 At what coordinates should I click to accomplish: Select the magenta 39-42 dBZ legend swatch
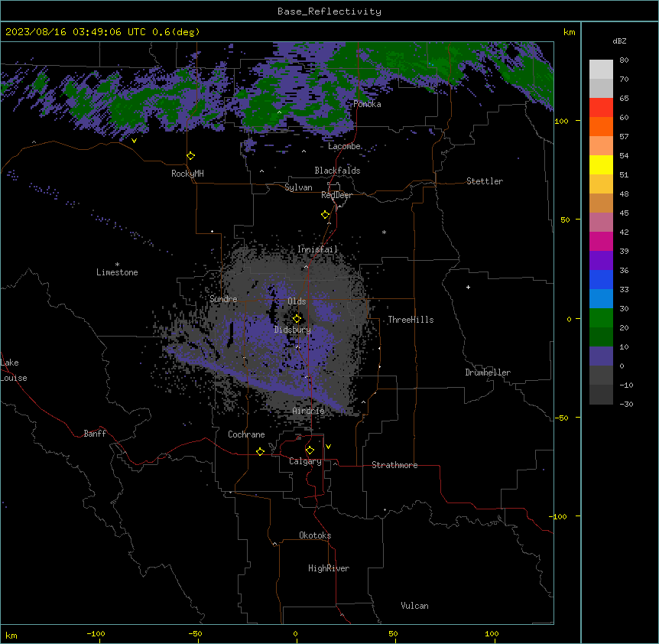point(601,241)
